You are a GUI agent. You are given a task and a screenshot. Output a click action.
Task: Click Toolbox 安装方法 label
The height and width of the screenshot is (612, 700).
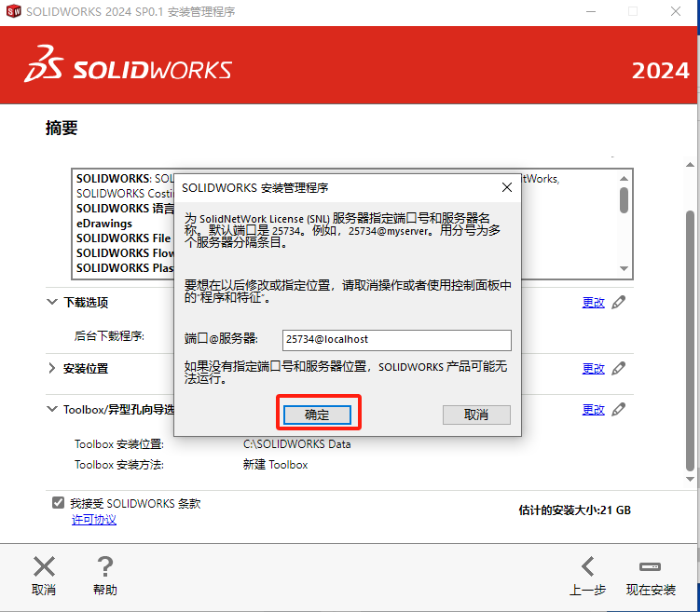point(118,465)
